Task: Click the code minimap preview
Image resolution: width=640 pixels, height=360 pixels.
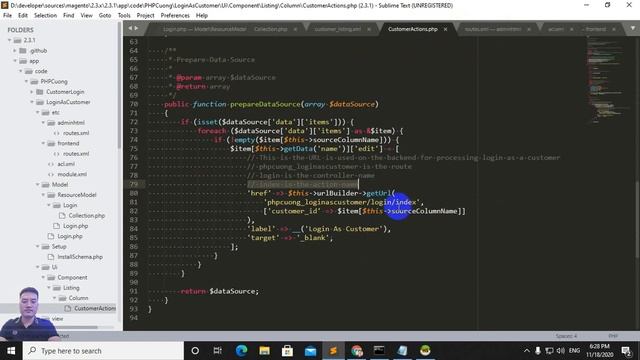Action: [x=607, y=80]
